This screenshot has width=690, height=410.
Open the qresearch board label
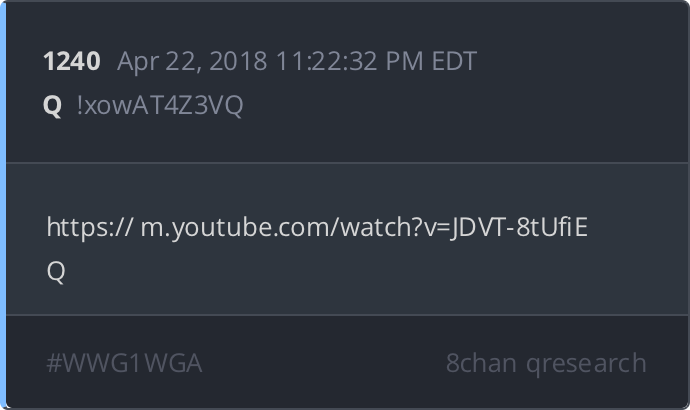tap(586, 364)
